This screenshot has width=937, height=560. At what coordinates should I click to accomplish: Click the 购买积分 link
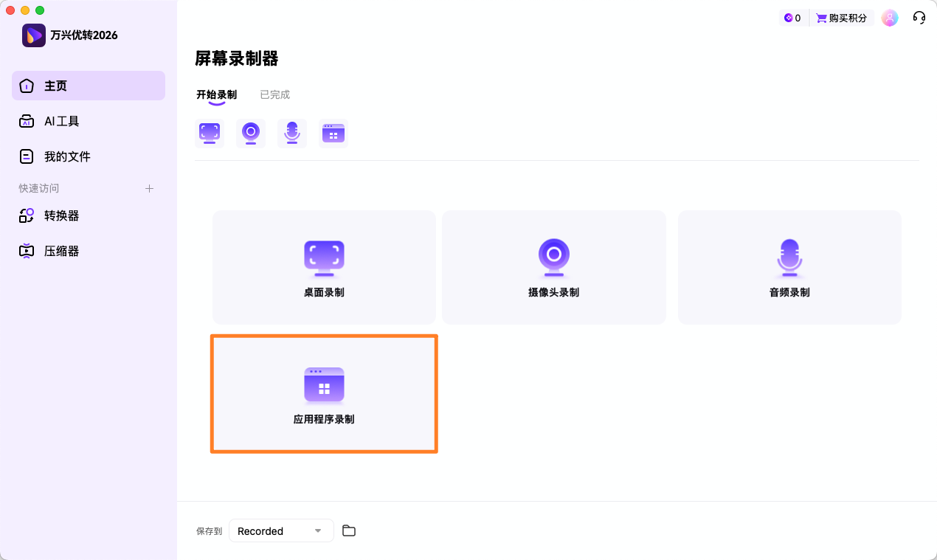[841, 17]
